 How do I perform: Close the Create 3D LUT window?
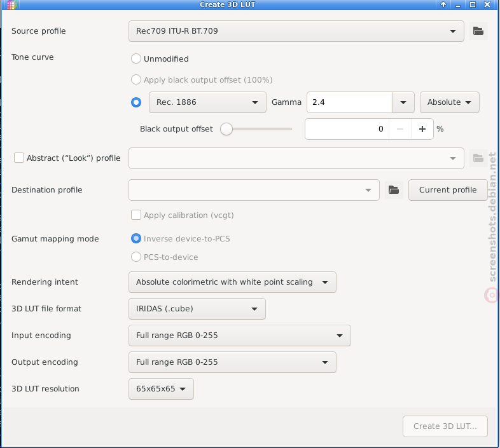pos(487,4)
